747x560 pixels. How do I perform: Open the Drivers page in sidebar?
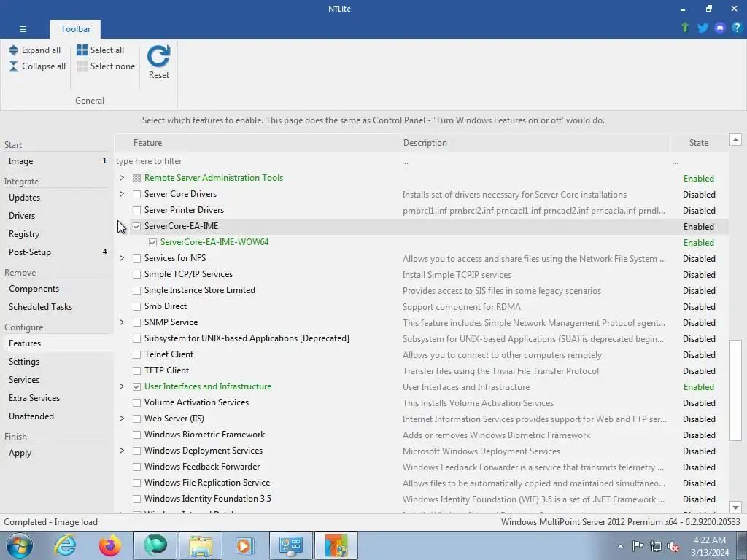(x=57, y=216)
